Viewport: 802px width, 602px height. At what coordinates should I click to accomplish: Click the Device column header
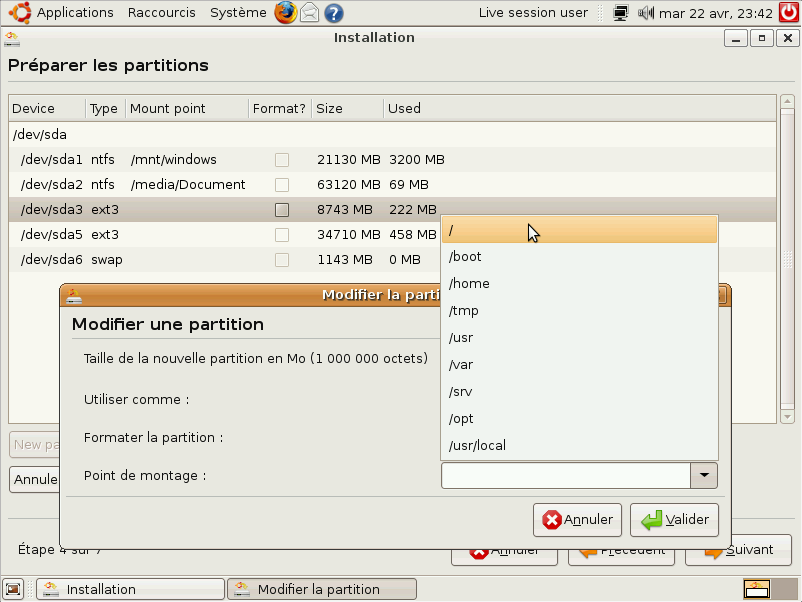(47, 108)
